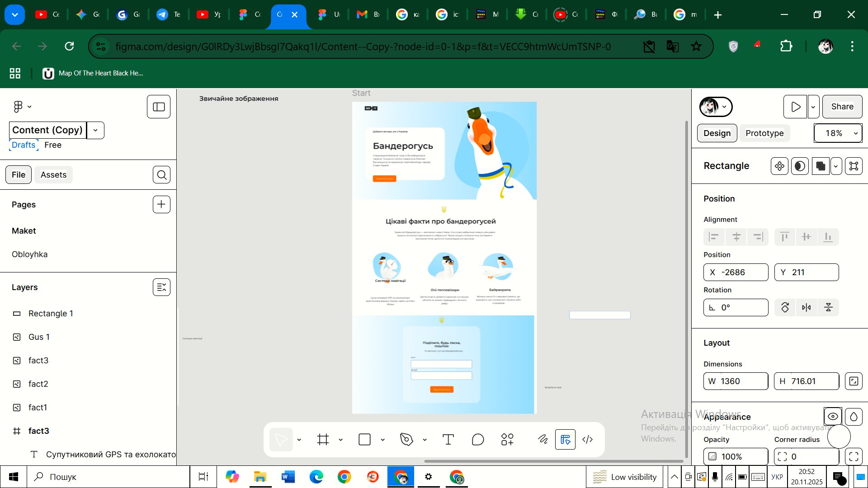This screenshot has height=488, width=868.
Task: Click the Draw mode icon
Action: pyautogui.click(x=543, y=440)
